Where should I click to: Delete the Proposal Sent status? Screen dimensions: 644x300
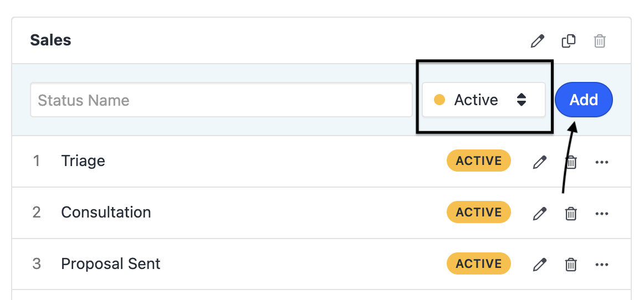click(571, 265)
